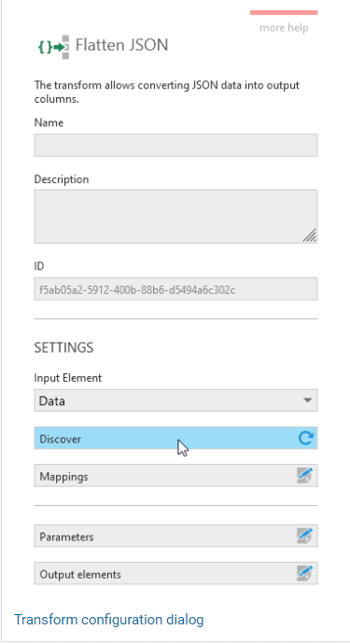Focus the Name input field

pos(175,145)
